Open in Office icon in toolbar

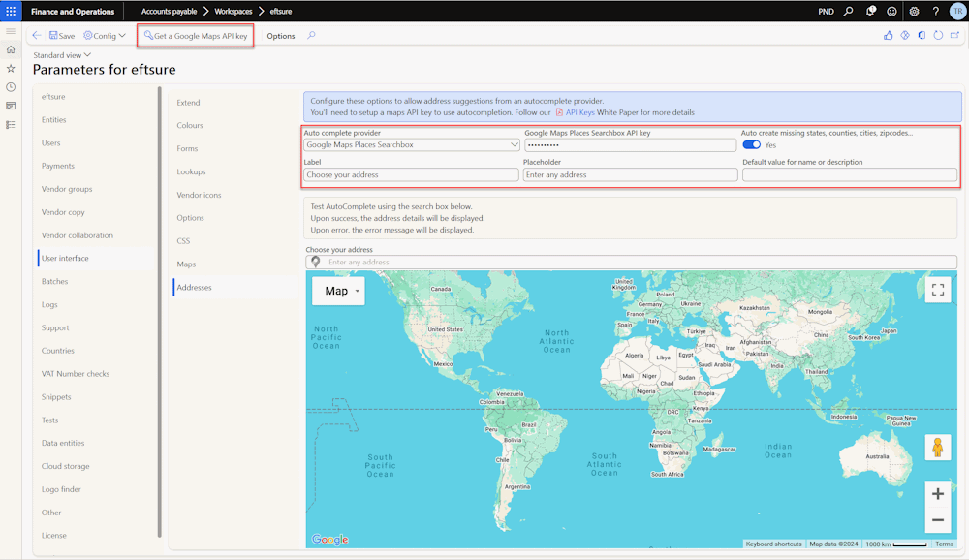[922, 35]
